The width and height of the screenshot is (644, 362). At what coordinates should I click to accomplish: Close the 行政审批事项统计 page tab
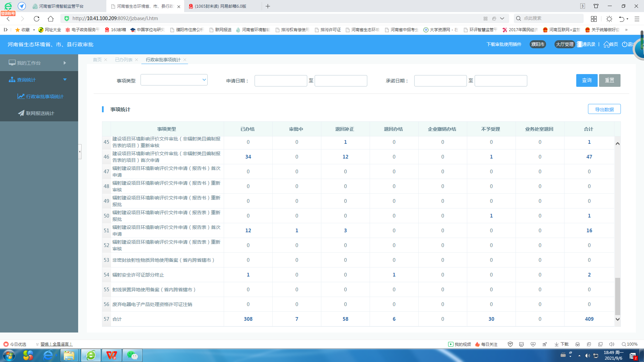pos(185,60)
